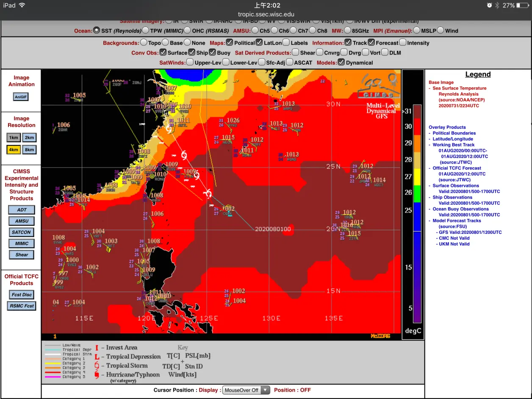Enable the Vort product checkbox
532x399 pixels.
pos(366,52)
